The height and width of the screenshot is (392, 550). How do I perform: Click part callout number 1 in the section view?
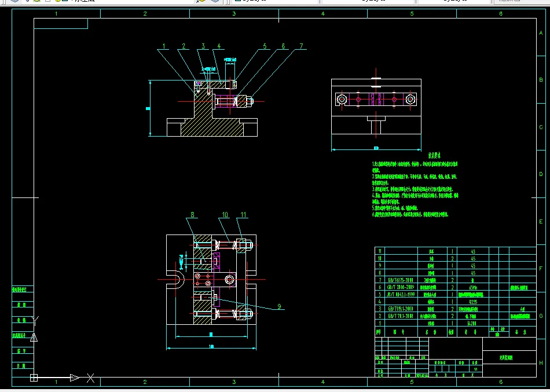point(164,46)
